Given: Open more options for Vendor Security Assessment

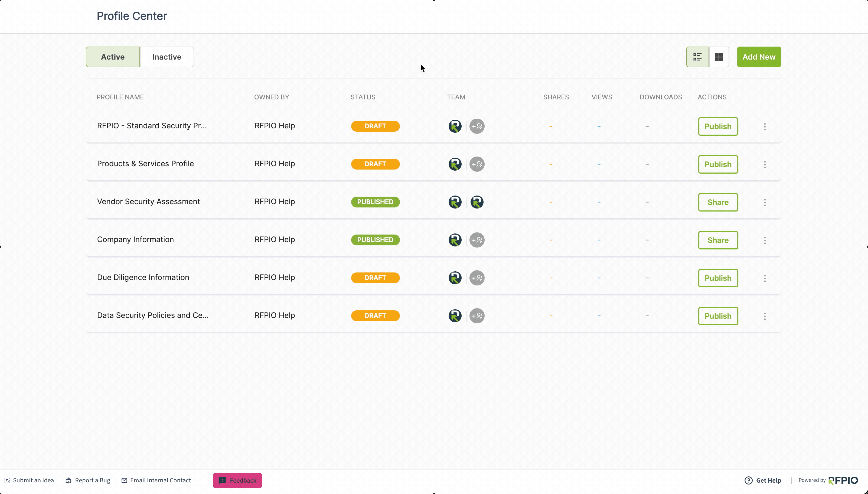Looking at the screenshot, I should 765,203.
